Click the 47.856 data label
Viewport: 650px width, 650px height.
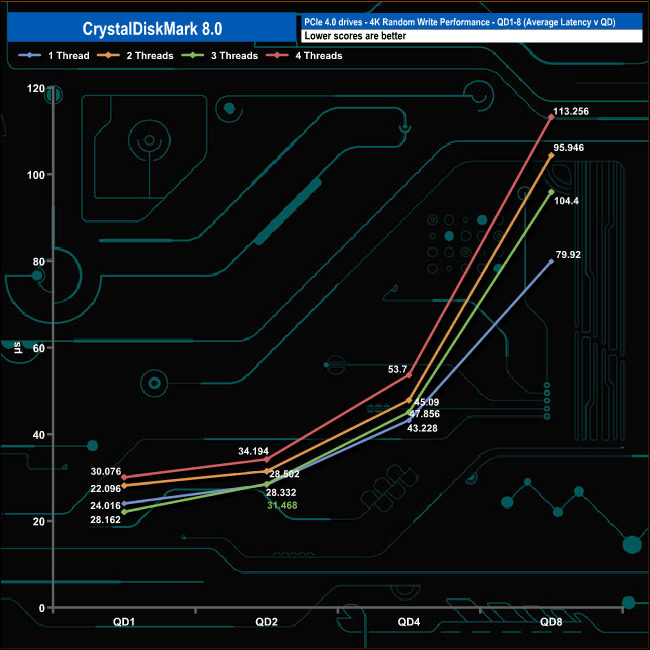[424, 414]
